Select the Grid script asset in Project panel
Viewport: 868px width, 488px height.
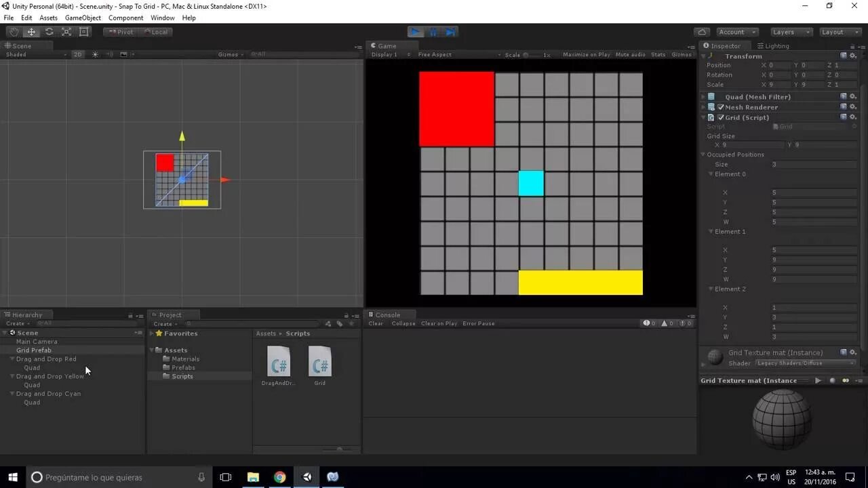pyautogui.click(x=319, y=363)
